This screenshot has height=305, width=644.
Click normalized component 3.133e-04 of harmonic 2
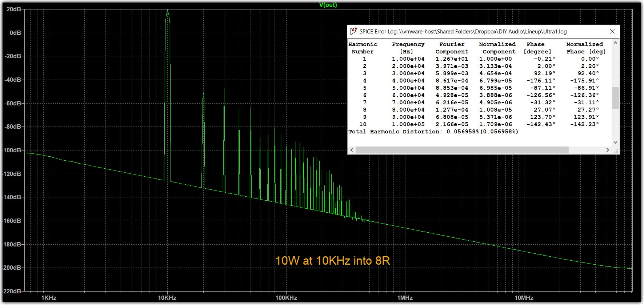point(495,66)
